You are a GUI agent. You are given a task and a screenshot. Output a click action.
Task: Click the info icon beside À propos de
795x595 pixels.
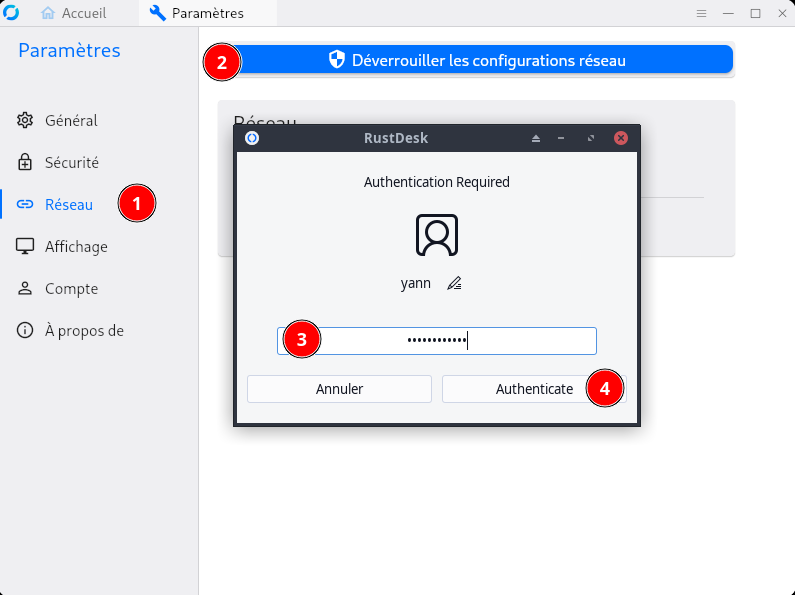25,330
